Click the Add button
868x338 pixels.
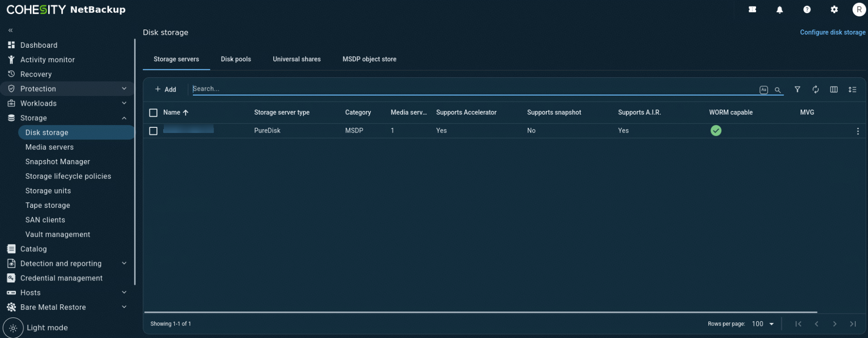point(166,89)
